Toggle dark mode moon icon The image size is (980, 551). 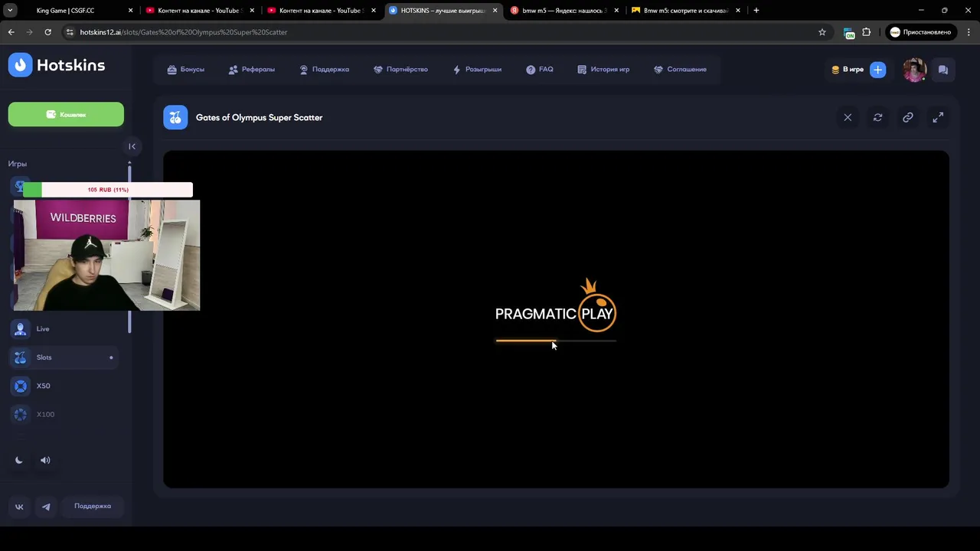point(19,460)
